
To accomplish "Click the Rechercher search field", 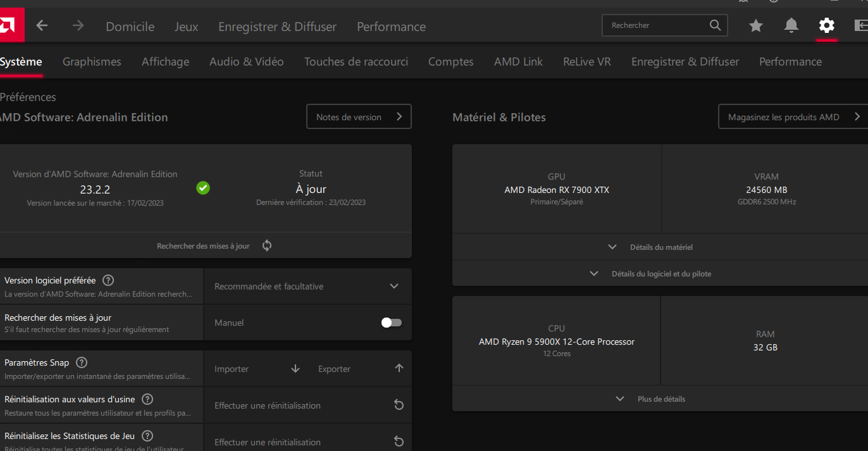I will coord(658,26).
